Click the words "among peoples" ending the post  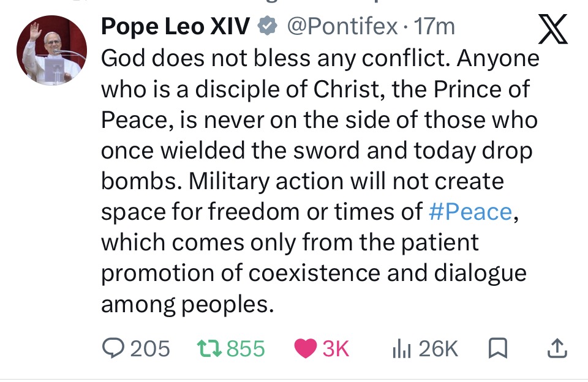click(x=187, y=304)
